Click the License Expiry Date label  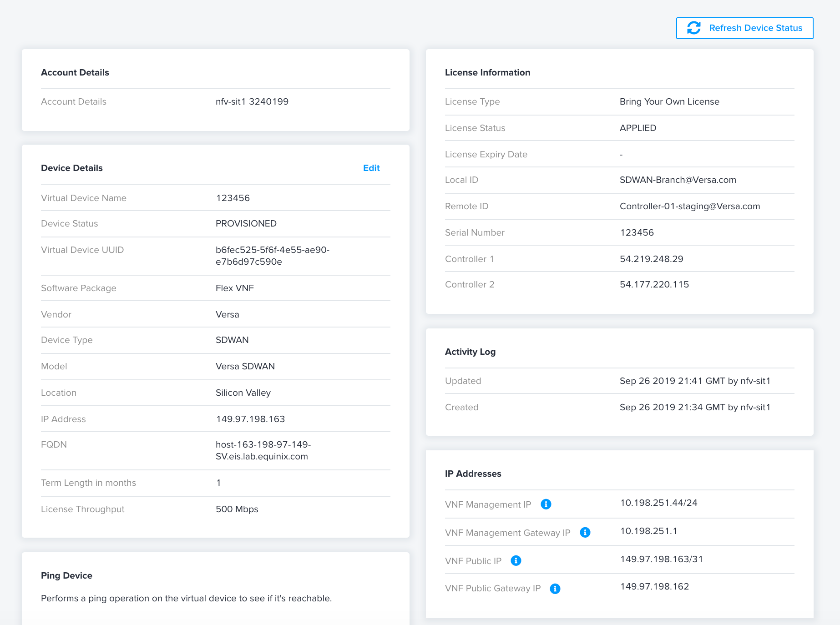(x=486, y=154)
